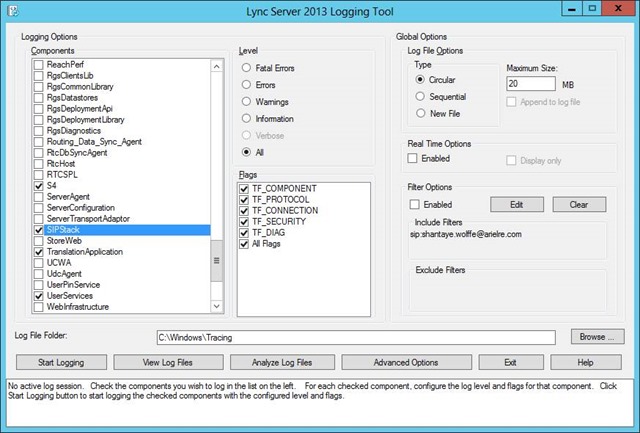Check Routing_Data_Sync_Agent component
Viewport: 640px width, 433px height.
pyautogui.click(x=39, y=142)
